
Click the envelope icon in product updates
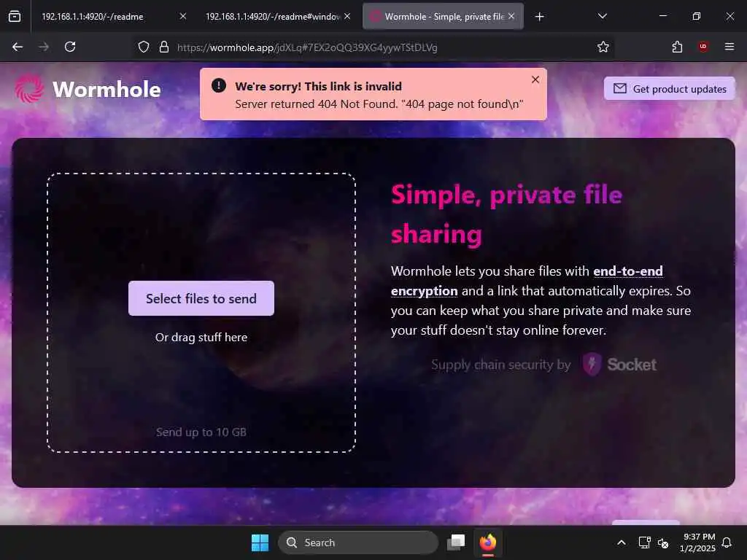point(620,88)
